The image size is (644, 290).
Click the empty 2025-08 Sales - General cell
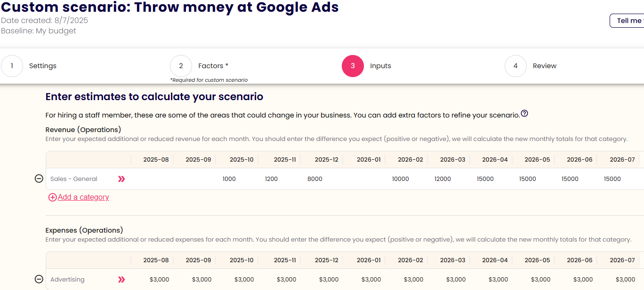[152, 179]
